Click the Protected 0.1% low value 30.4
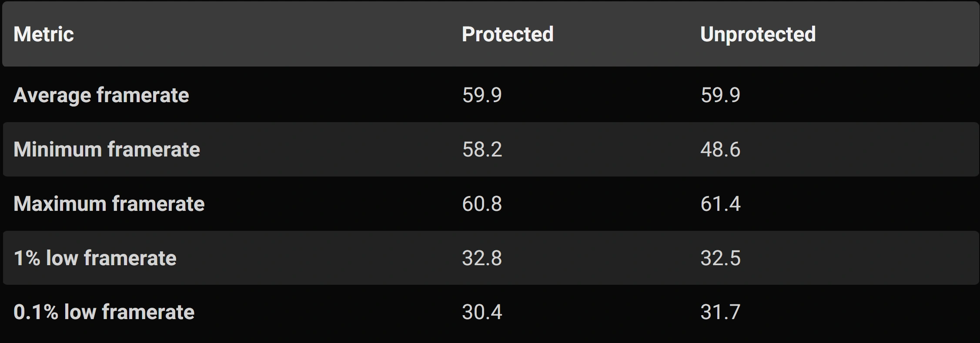 [x=482, y=312]
